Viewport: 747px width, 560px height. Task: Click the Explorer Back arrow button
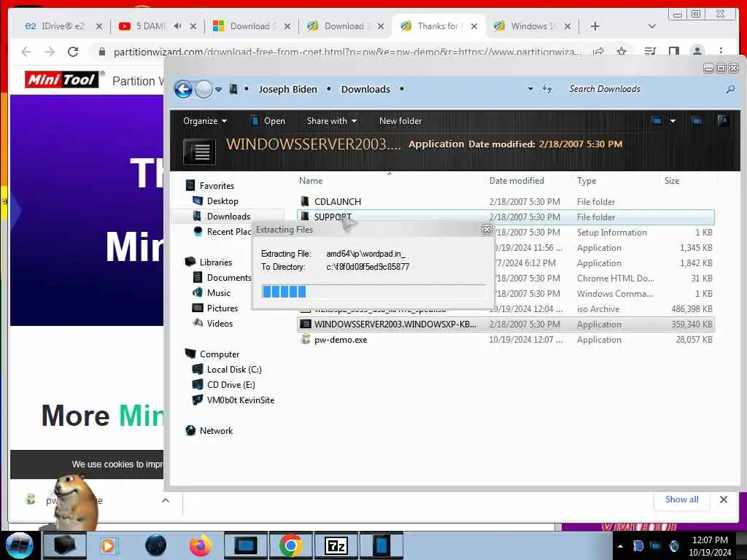tap(183, 89)
